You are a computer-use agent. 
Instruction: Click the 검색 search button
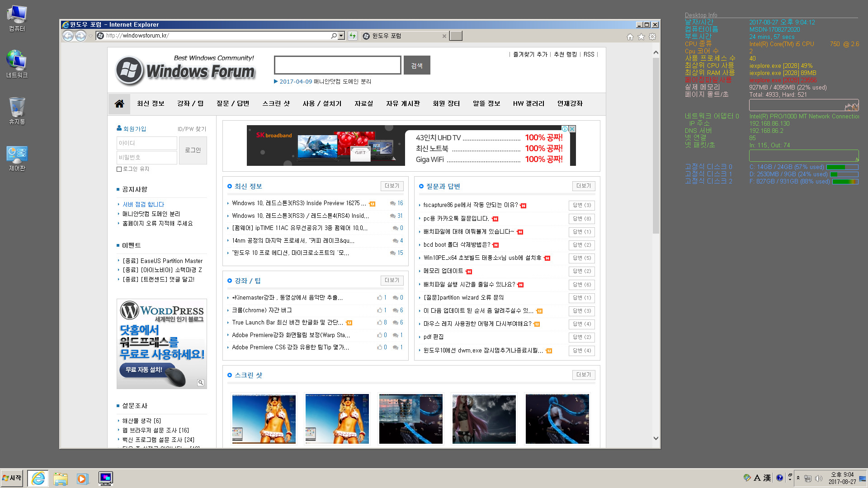tap(417, 65)
